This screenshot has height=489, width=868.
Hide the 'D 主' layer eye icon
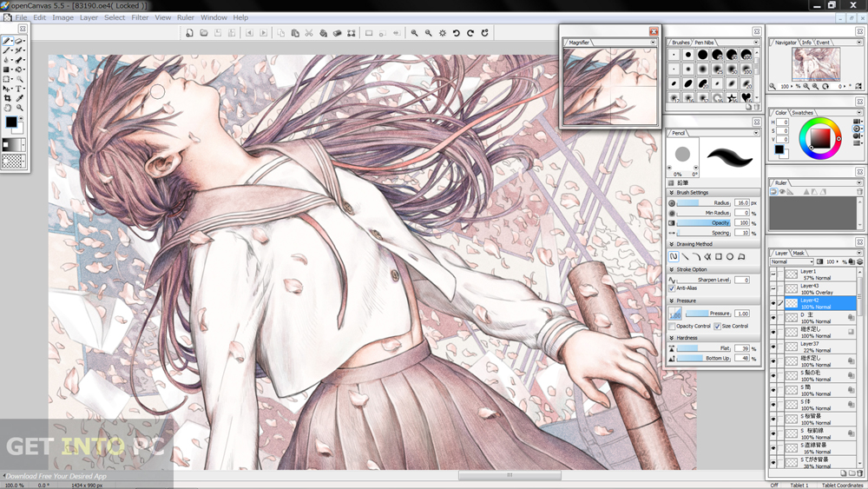point(773,317)
